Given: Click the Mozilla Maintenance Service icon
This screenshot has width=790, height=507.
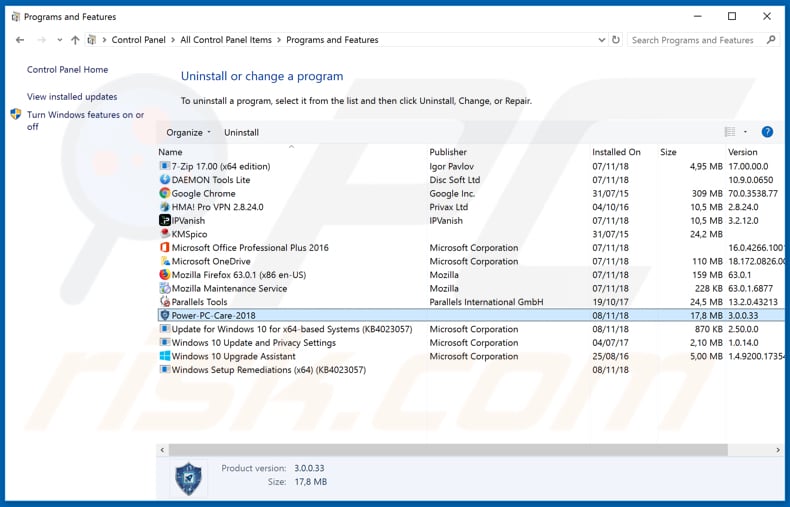Looking at the screenshot, I should coord(164,288).
